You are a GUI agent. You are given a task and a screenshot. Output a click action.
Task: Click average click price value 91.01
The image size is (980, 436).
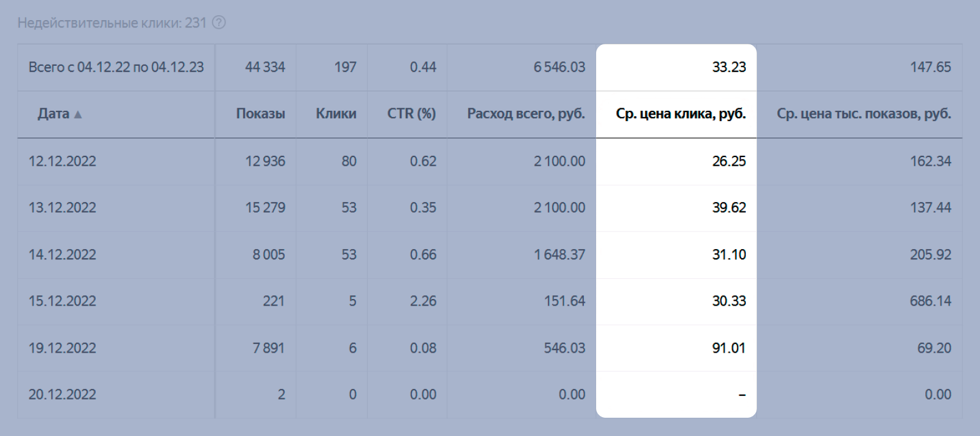point(728,348)
